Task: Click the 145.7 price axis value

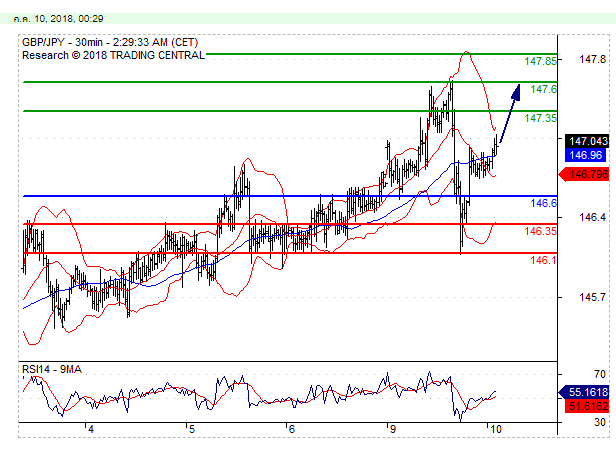Action: [593, 297]
